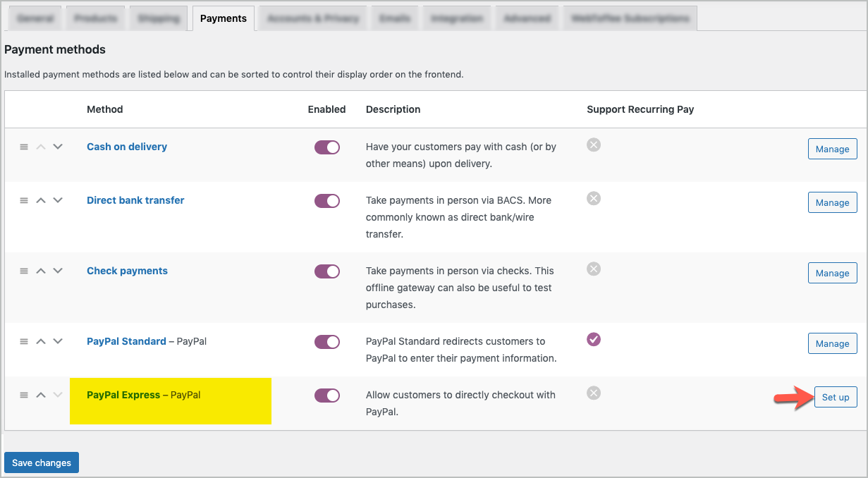The height and width of the screenshot is (478, 868).
Task: Click intro text 'Installed payment methods are listed below'
Action: point(234,74)
